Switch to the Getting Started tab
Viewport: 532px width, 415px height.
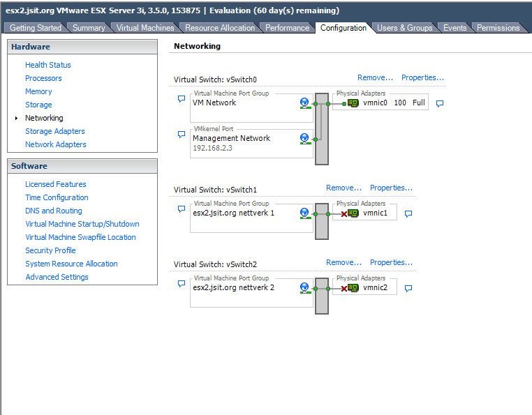point(36,28)
